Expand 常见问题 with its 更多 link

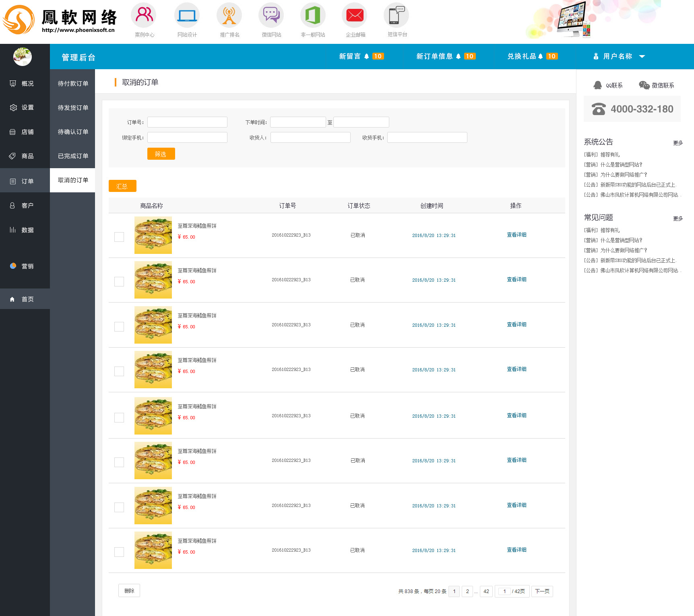click(677, 218)
